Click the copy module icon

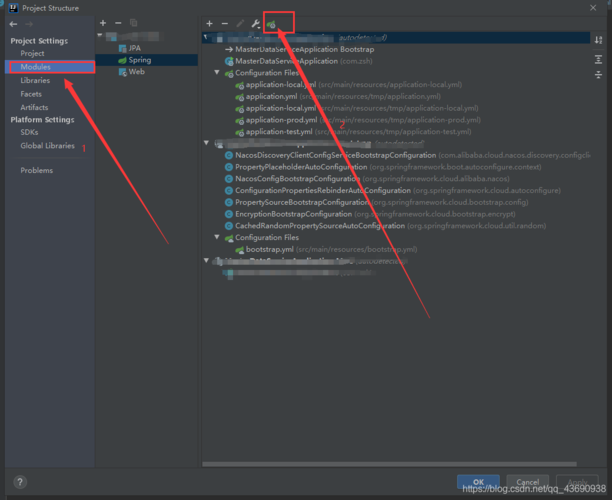click(133, 22)
